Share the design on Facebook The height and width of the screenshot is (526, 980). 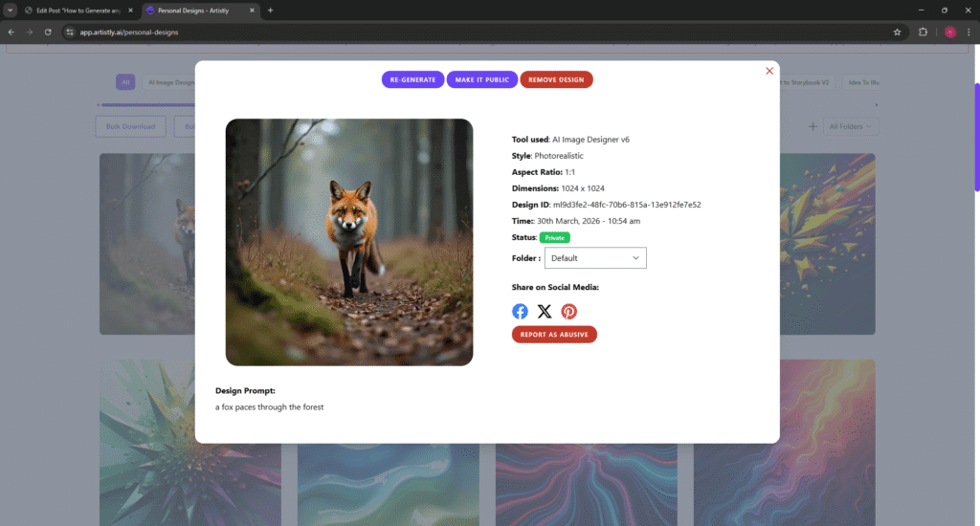coord(520,311)
